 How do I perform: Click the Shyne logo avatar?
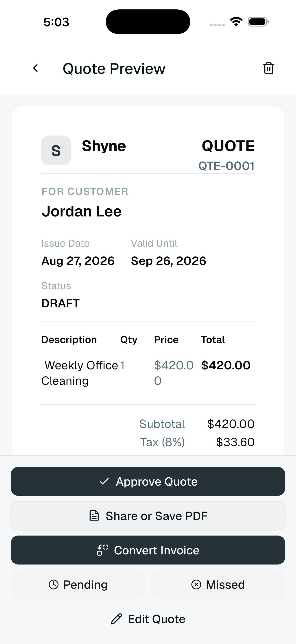(56, 150)
